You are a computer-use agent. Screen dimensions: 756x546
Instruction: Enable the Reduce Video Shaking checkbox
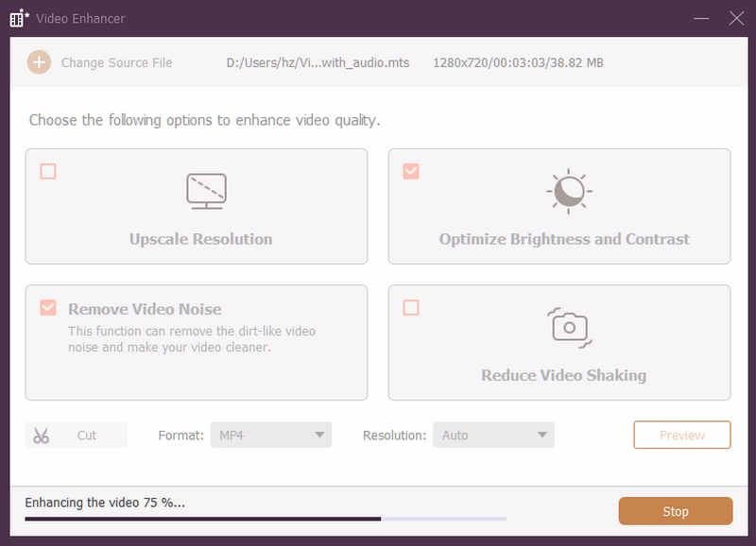point(411,307)
